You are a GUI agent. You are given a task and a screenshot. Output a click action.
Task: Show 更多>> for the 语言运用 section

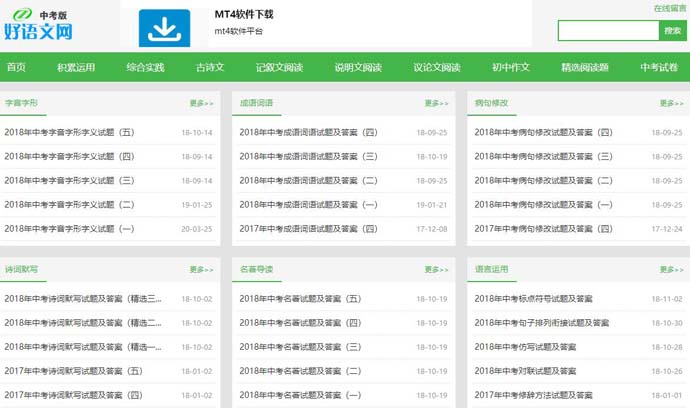click(x=671, y=270)
